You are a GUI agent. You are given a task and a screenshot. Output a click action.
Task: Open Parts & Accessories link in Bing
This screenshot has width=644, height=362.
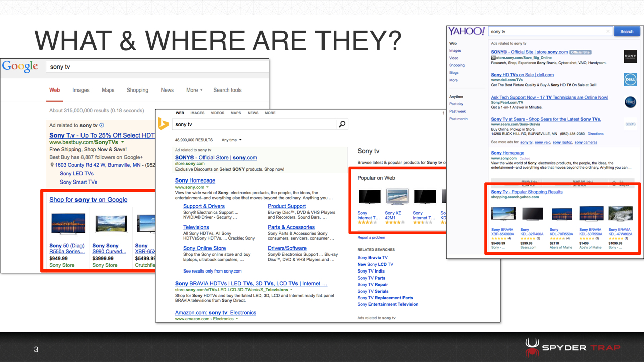coord(291,227)
